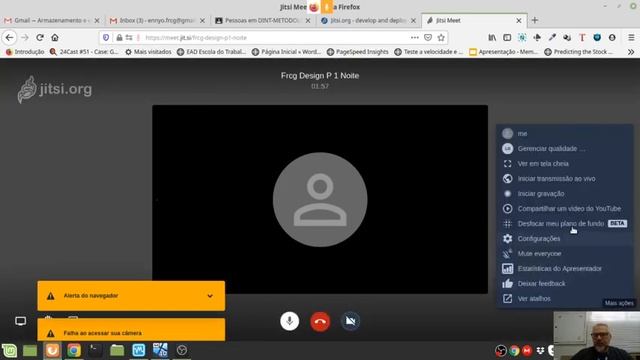Image resolution: width=640 pixels, height=360 pixels.
Task: Bookmark this page with the star
Action: pyautogui.click(x=441, y=38)
